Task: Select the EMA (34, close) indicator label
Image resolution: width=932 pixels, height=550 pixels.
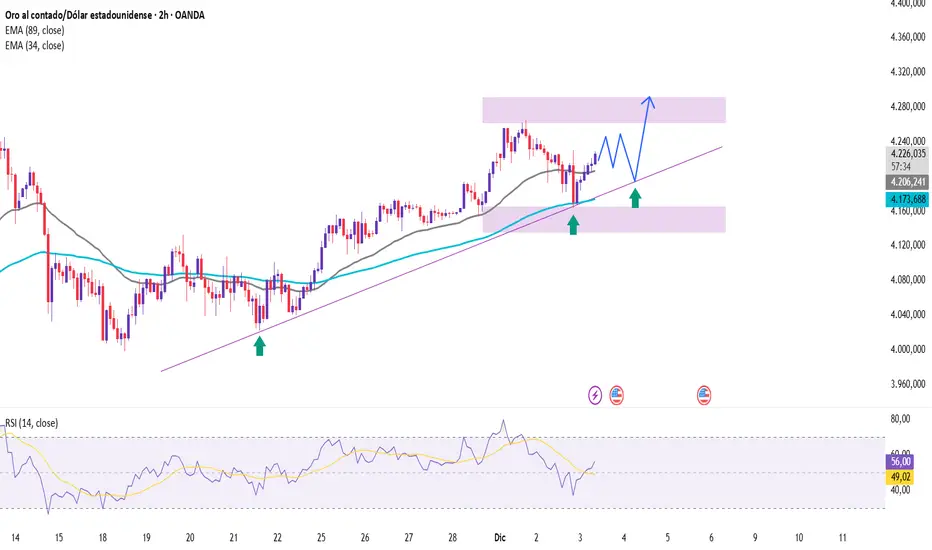Action: [34, 46]
